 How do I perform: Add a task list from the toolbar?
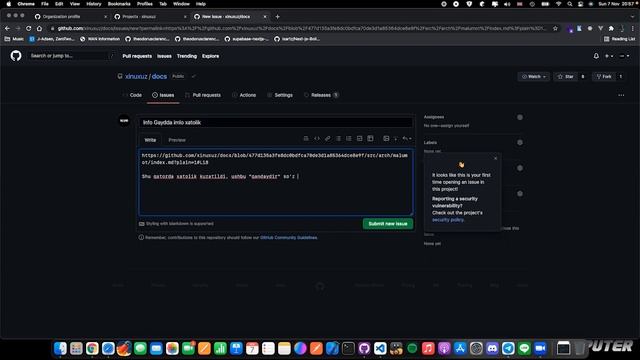(x=360, y=139)
